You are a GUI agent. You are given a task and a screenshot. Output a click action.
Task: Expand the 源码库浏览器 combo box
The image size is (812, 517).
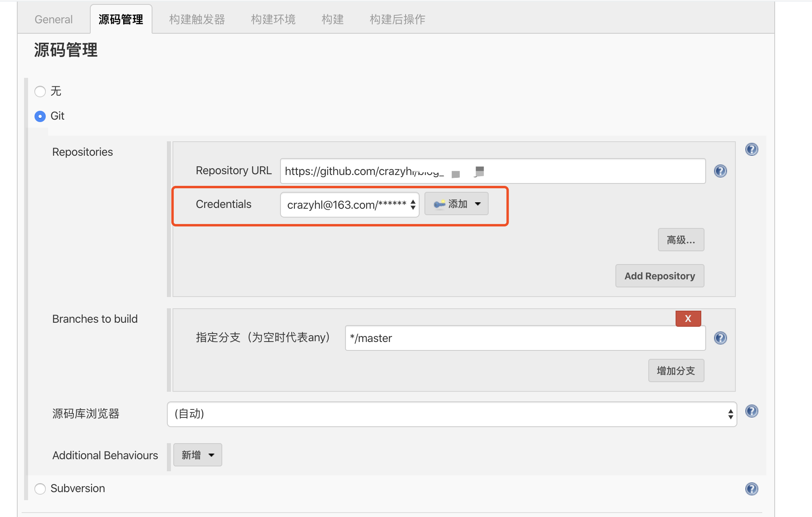click(452, 414)
